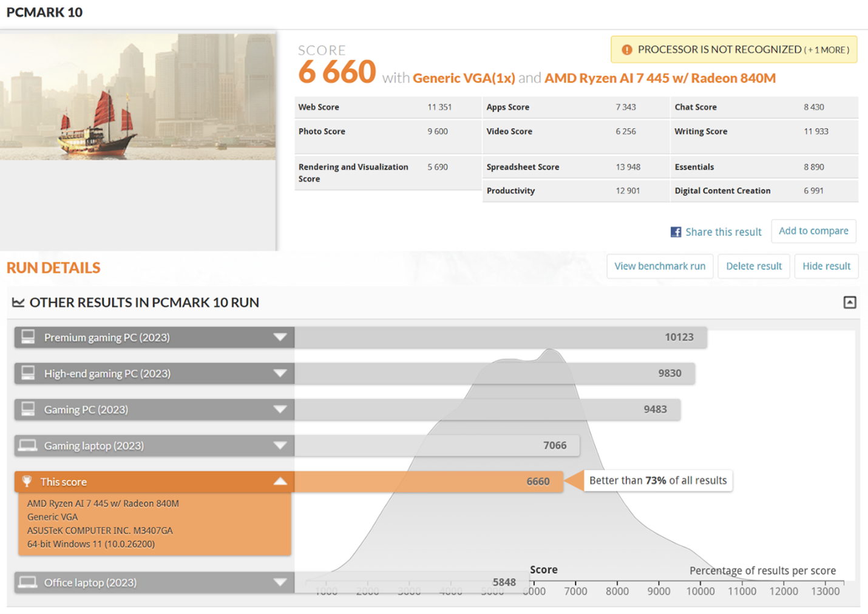Click the trophy icon in This score row

click(27, 482)
